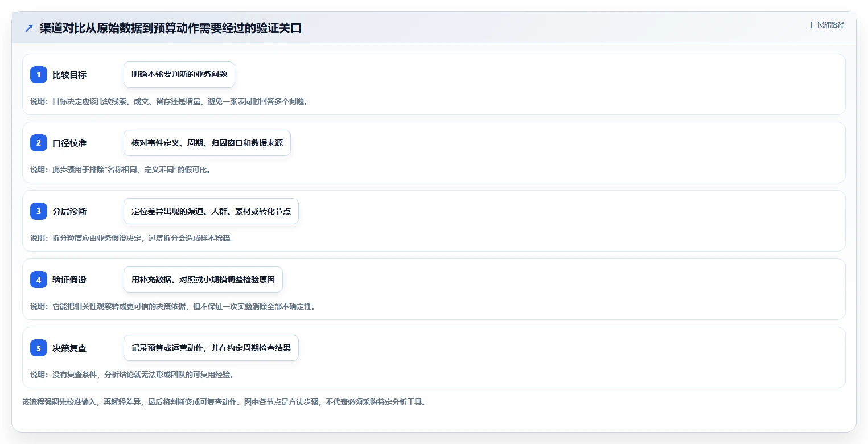Select the 上下游路径 label in header
The image size is (868, 444).
[x=826, y=25]
